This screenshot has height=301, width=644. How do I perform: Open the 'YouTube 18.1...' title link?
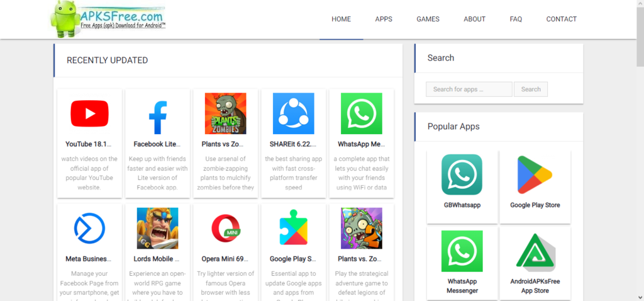click(x=89, y=144)
